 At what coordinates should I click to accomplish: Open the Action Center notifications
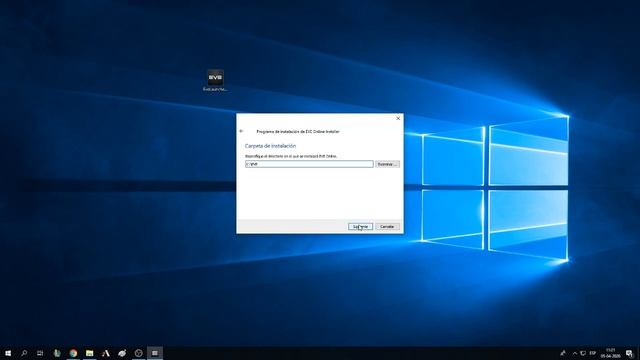pos(629,353)
